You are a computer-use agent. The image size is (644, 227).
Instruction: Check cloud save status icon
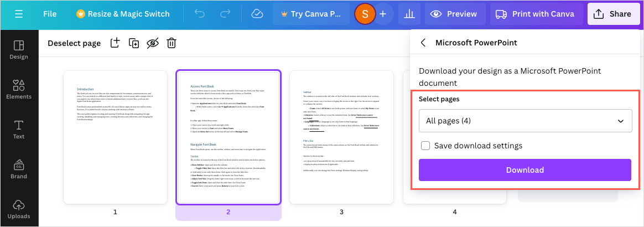pos(257,14)
